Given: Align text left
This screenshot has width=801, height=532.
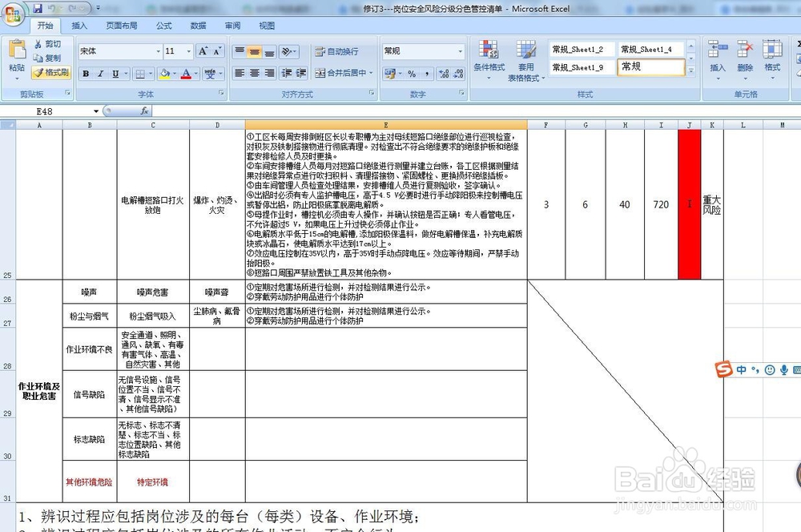Looking at the screenshot, I should 239,73.
